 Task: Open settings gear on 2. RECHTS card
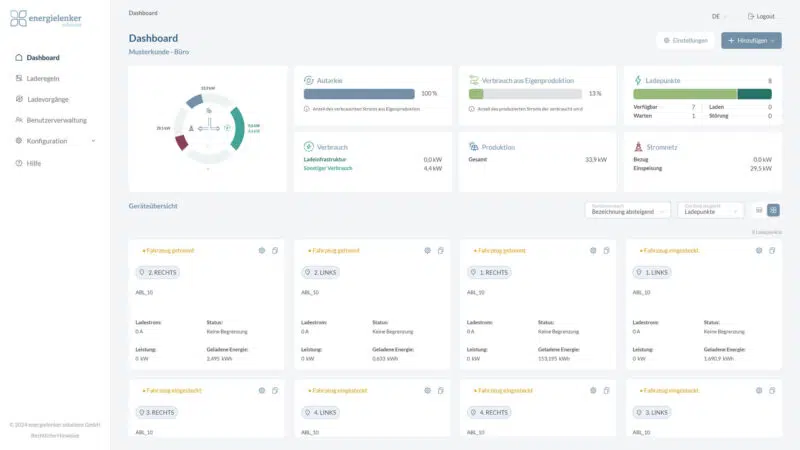pyautogui.click(x=261, y=250)
